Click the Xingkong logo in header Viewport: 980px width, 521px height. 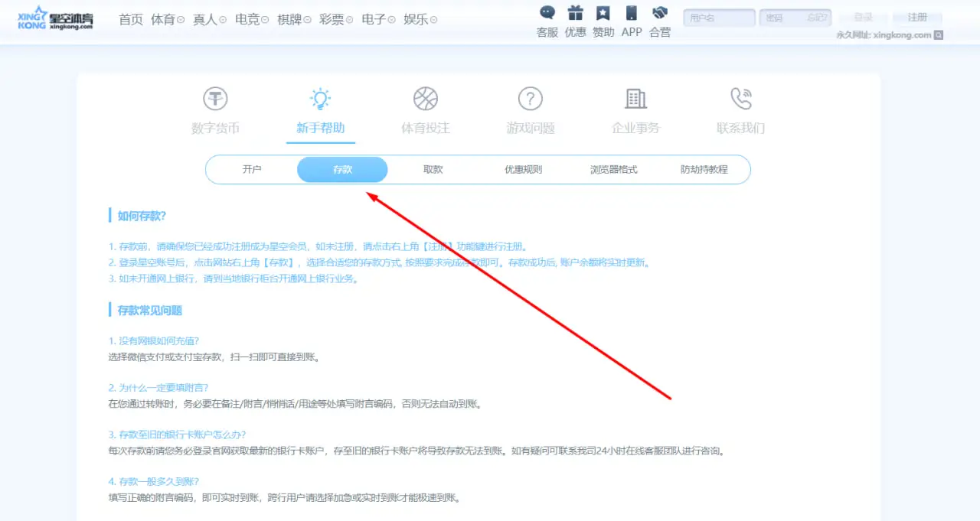pos(55,19)
